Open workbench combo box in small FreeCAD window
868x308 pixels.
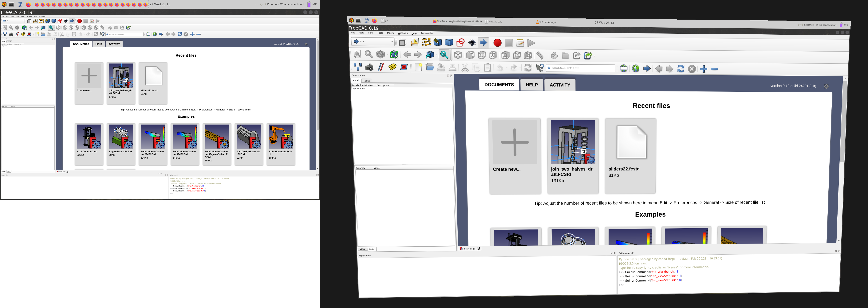(x=14, y=21)
